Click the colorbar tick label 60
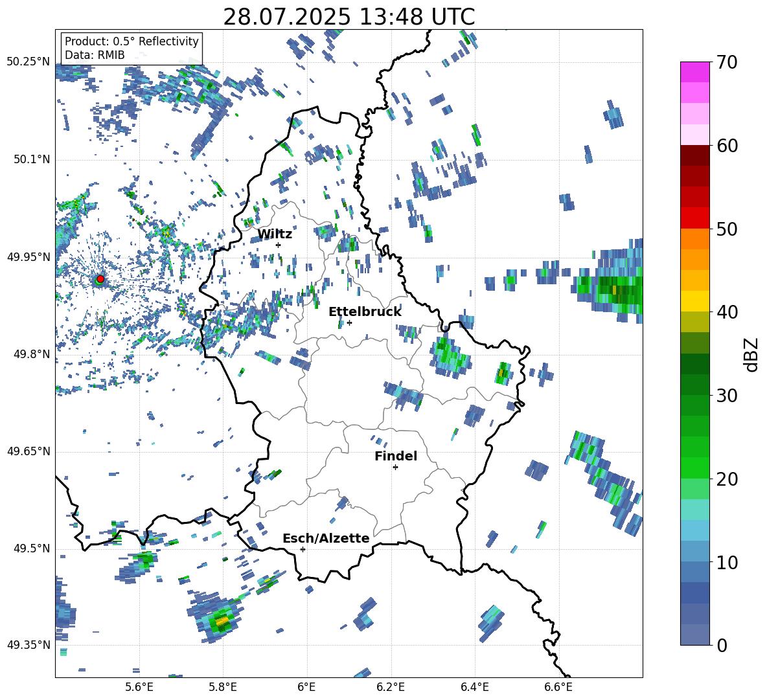 (x=727, y=146)
